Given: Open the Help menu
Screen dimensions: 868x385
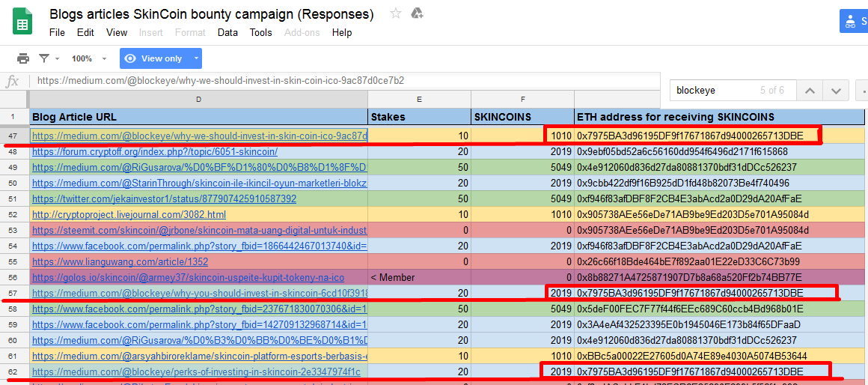Looking at the screenshot, I should (x=342, y=33).
